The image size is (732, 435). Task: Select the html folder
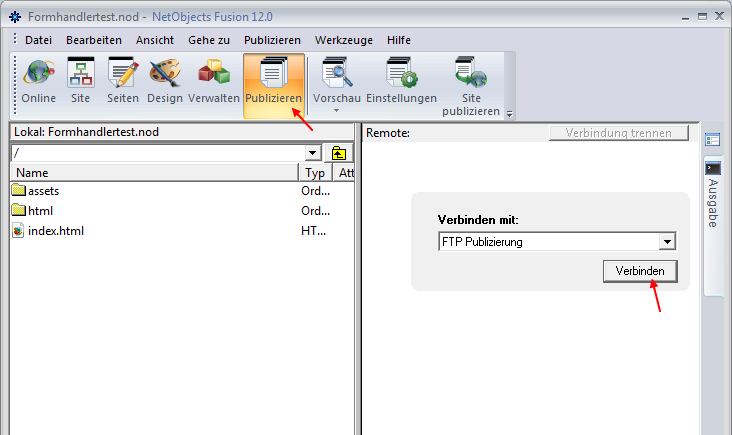point(33,210)
